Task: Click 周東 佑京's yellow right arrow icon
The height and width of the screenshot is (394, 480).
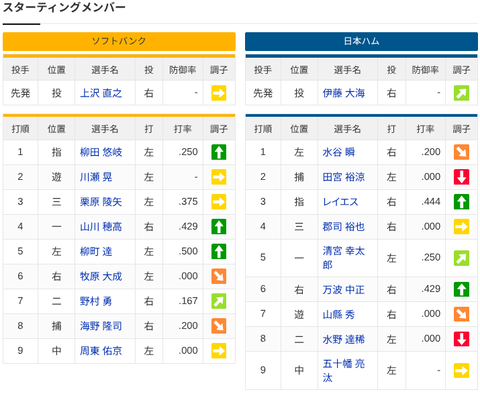Action: click(x=219, y=351)
